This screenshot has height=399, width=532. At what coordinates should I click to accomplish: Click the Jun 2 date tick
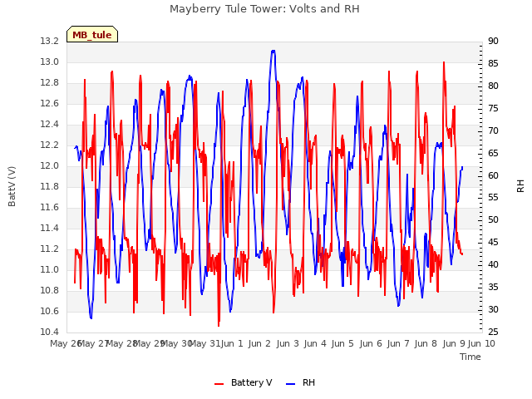259,343
